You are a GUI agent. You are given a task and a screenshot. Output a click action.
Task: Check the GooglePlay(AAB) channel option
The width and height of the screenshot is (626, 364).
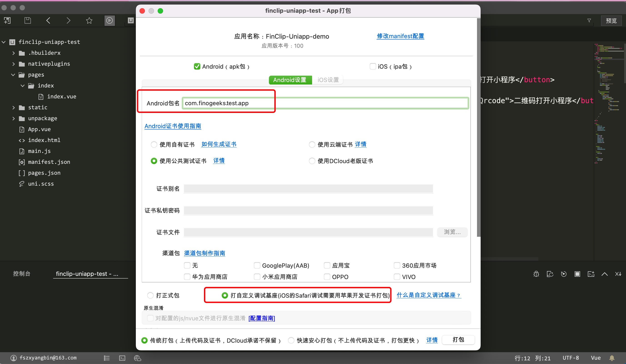257,265
